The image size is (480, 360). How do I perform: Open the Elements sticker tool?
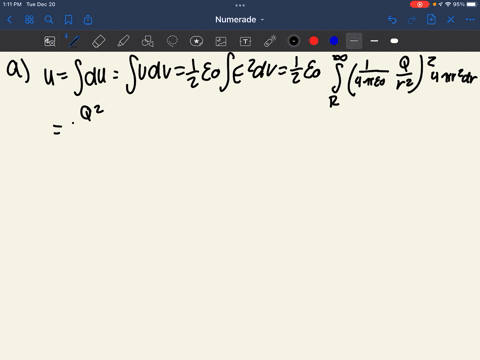pos(196,41)
